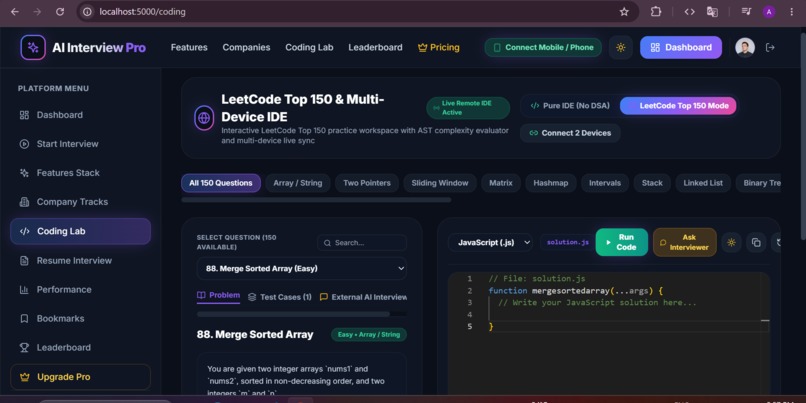The image size is (806, 403).
Task: Click the blue Dashboard button in navbar
Action: [x=681, y=47]
